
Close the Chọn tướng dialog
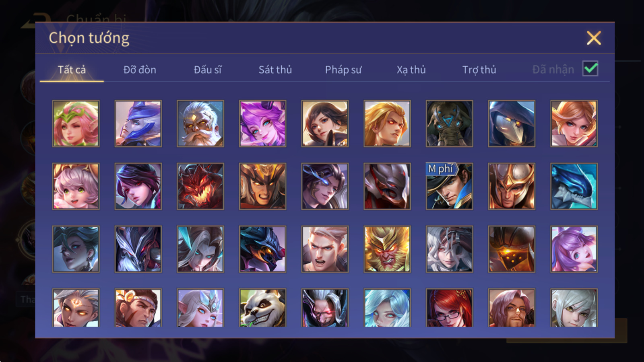click(594, 38)
